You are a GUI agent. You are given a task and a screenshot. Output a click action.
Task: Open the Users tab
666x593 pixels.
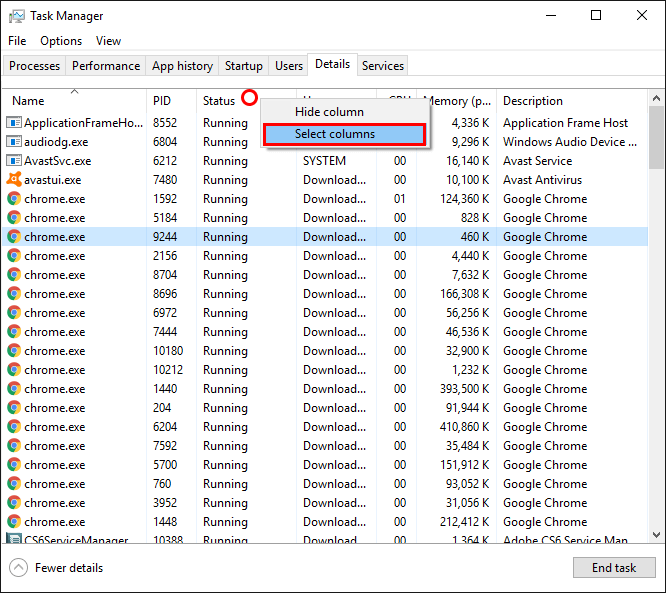click(x=289, y=66)
